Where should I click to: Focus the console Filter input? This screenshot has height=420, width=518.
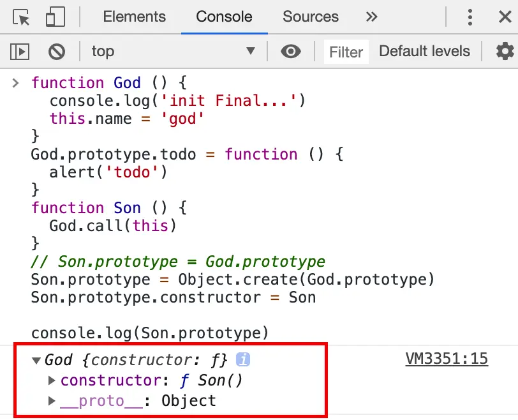tap(346, 52)
